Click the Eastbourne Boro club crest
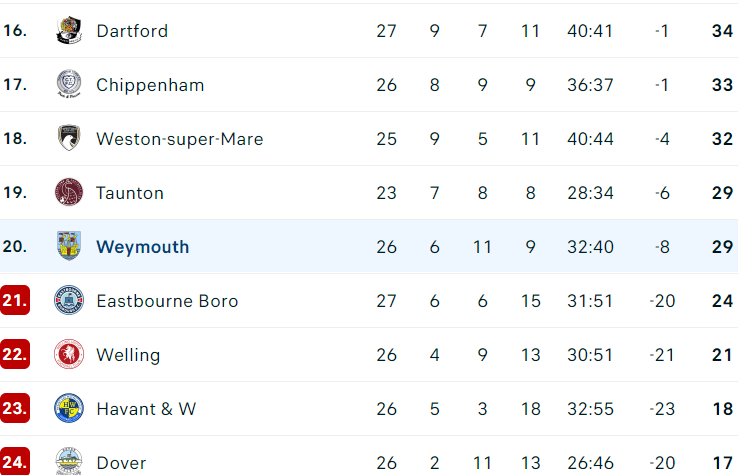This screenshot has width=738, height=475. pyautogui.click(x=68, y=301)
